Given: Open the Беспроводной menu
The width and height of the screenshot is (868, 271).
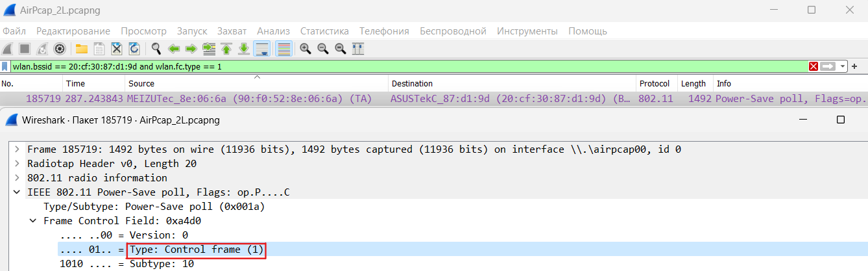Looking at the screenshot, I should point(453,31).
